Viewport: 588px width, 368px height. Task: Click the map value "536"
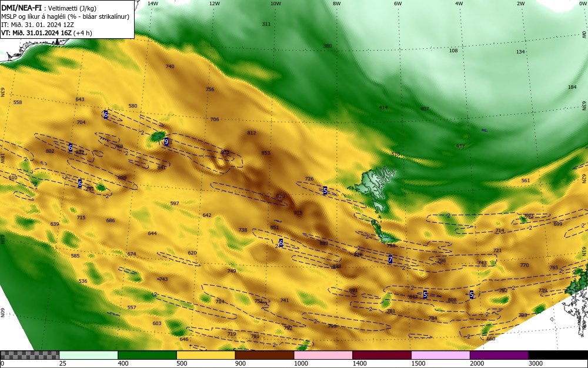click(x=83, y=281)
